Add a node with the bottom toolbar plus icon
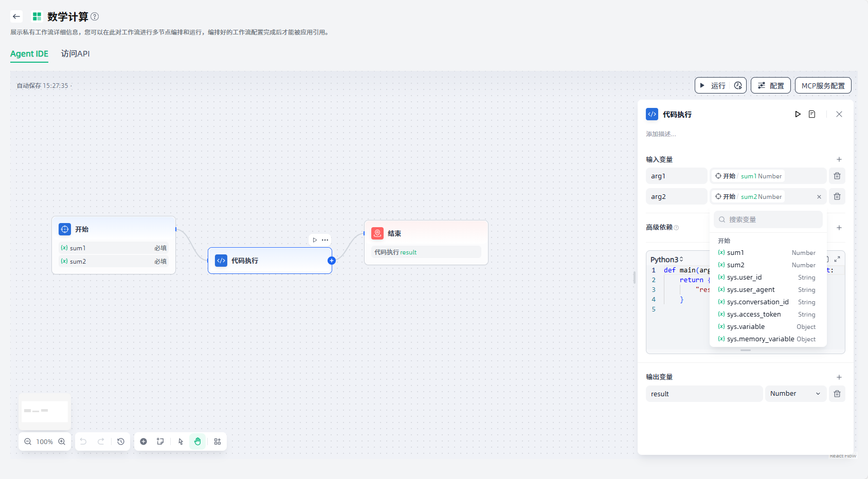 coord(143,441)
